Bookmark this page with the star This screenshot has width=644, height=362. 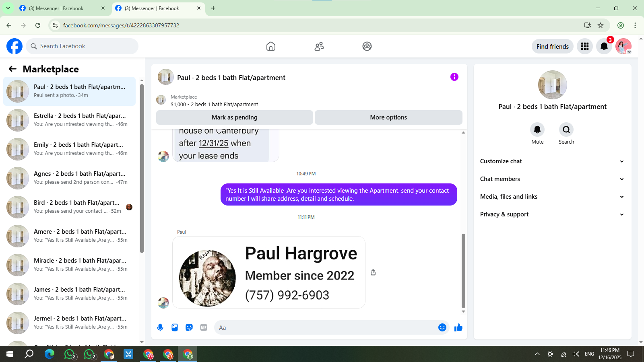(x=601, y=25)
